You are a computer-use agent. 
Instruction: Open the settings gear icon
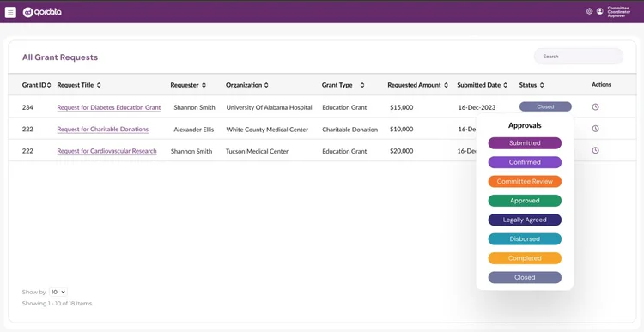[589, 11]
